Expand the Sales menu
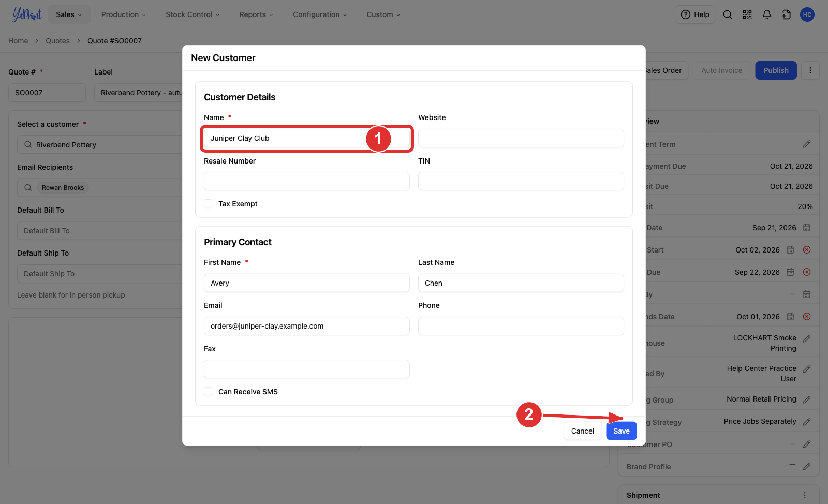The image size is (828, 504). [x=69, y=14]
